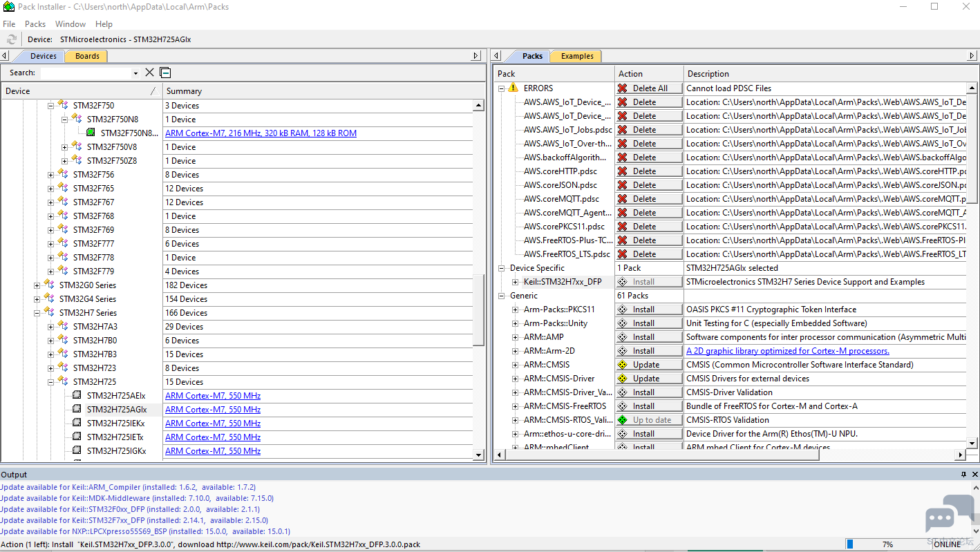
Task: Pin the Output panel
Action: point(963,475)
